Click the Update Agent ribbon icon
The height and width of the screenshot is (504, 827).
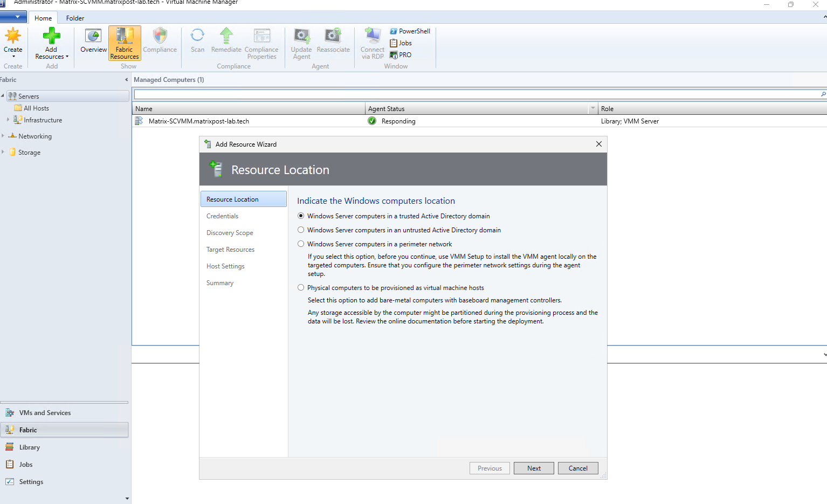click(x=301, y=36)
